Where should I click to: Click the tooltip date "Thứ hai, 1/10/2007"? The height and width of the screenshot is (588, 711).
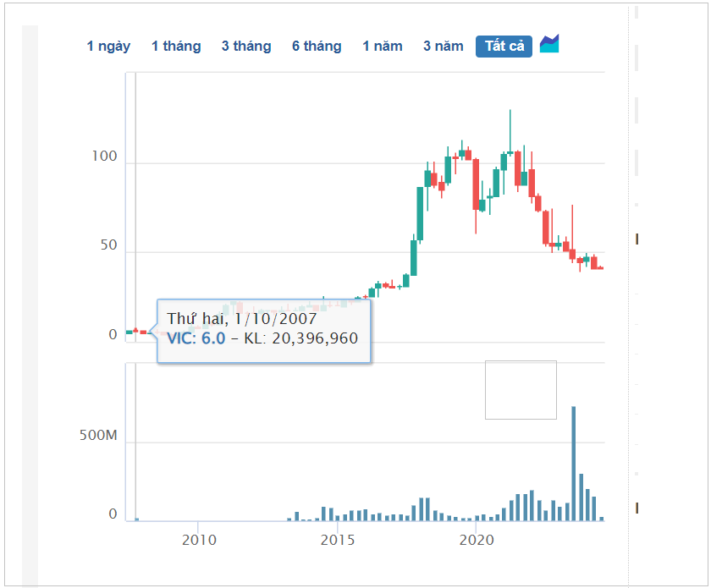[242, 319]
